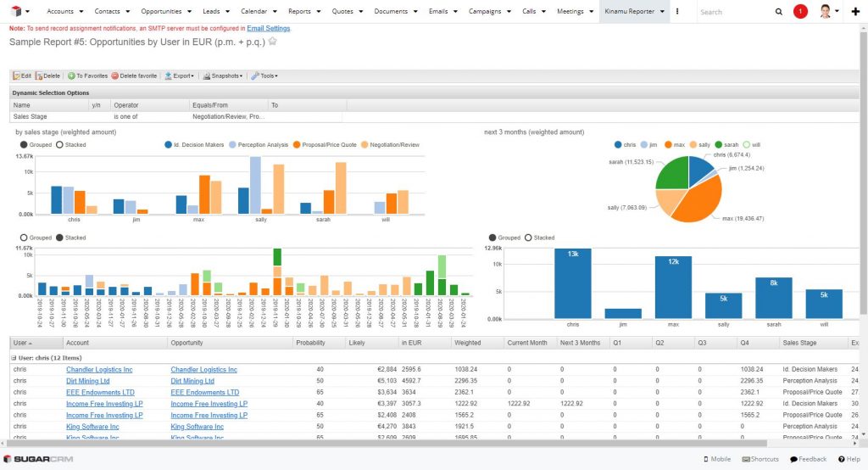Viewport: 868px width, 470px height.
Task: Open King Software Inc opportunity link
Action: 197,427
